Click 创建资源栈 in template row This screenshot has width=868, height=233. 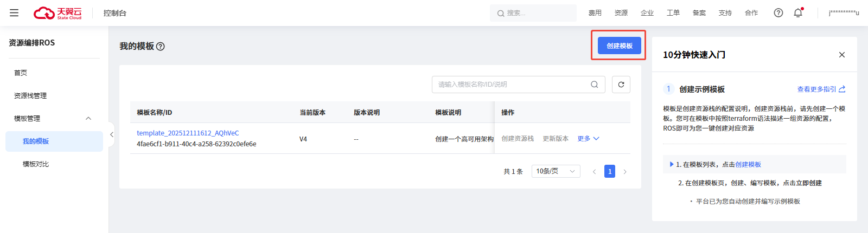[518, 139]
